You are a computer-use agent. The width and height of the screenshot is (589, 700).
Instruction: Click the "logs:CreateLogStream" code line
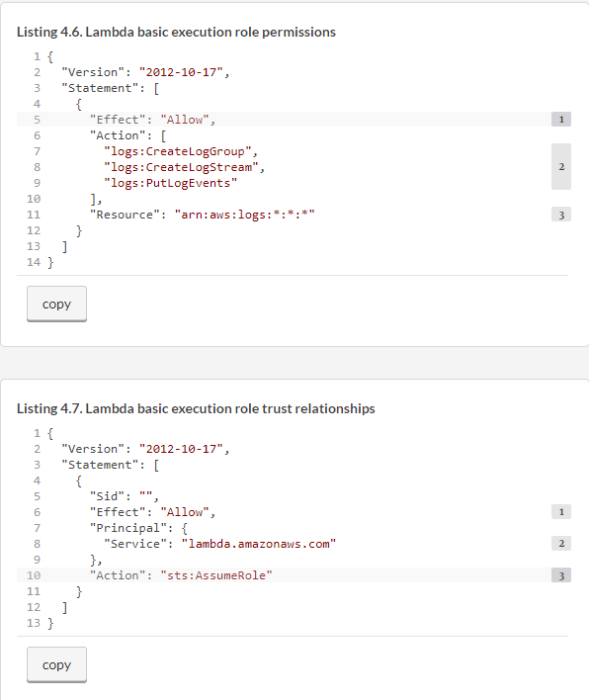pyautogui.click(x=184, y=167)
